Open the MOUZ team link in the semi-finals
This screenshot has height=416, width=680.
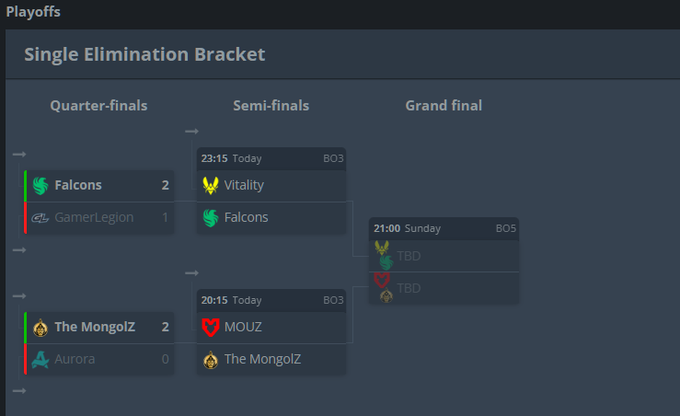point(243,327)
